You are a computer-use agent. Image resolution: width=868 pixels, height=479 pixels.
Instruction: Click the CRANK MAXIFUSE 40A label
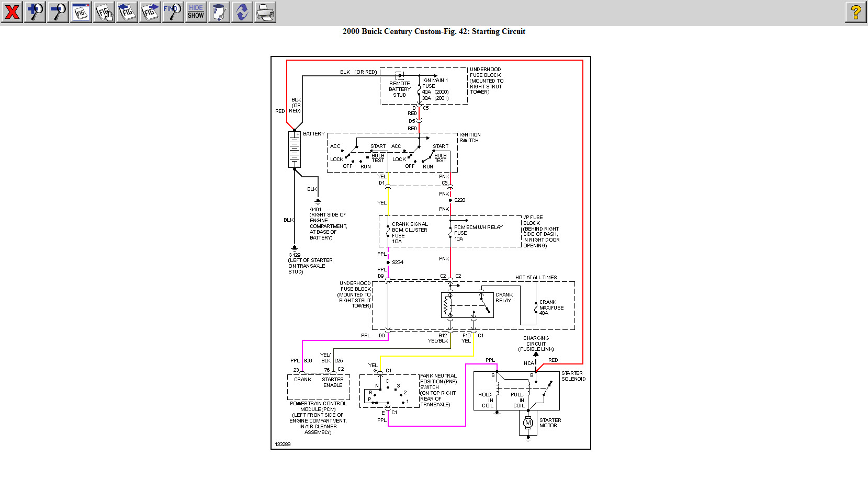click(551, 307)
